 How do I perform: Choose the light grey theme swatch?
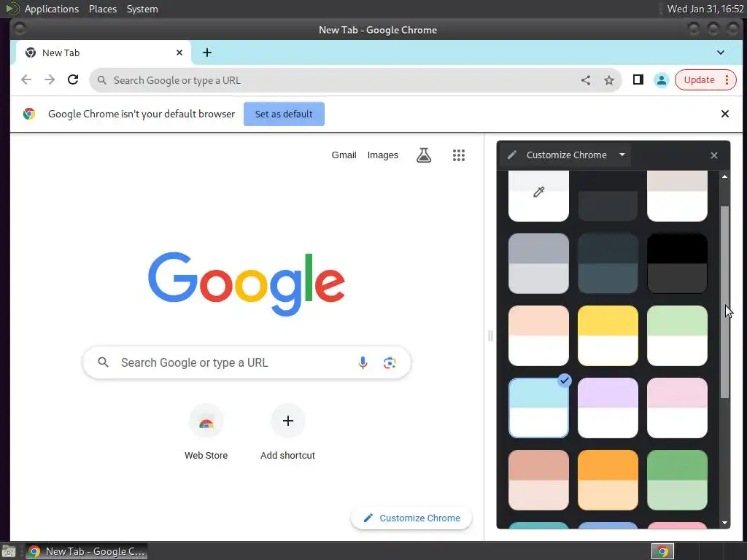[x=538, y=263]
